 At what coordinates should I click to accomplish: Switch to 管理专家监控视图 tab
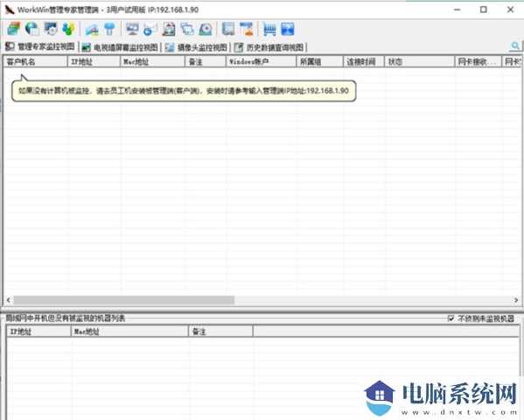[40, 47]
